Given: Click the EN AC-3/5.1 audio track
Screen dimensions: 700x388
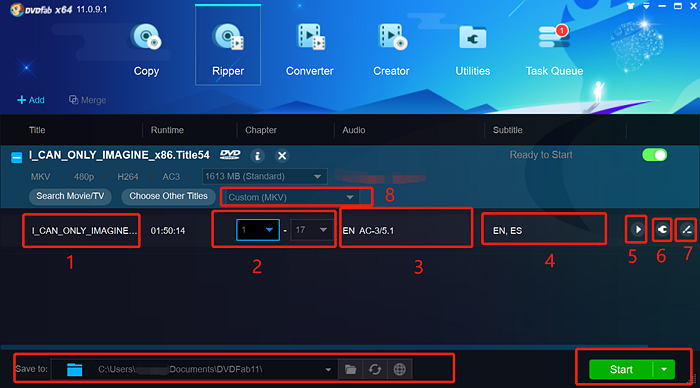Looking at the screenshot, I should (x=368, y=231).
